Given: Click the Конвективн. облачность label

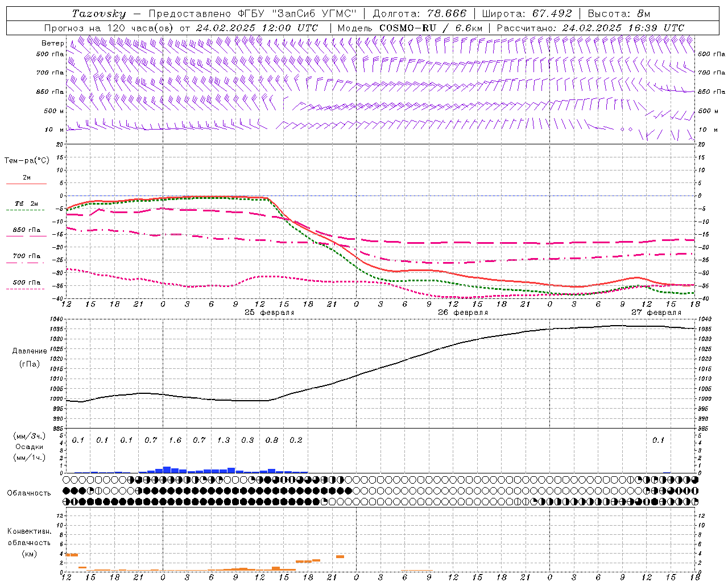Looking at the screenshot, I should tap(29, 542).
